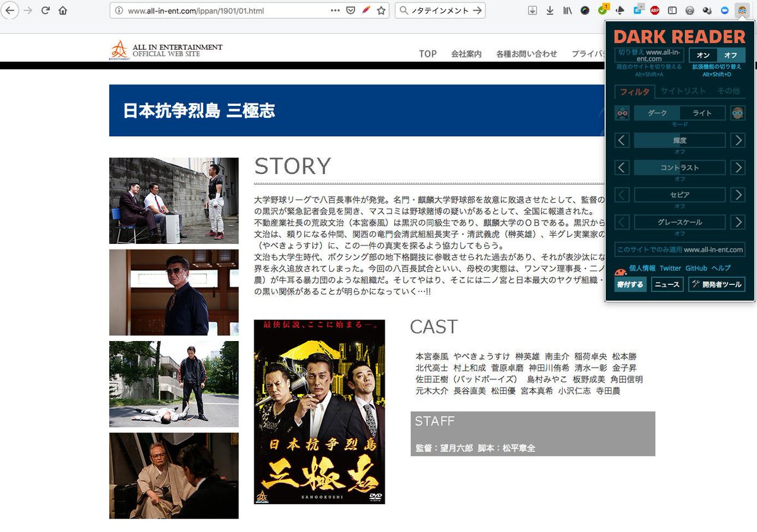Open the Library toolbar icon
This screenshot has width=757, height=532.
coord(568,11)
